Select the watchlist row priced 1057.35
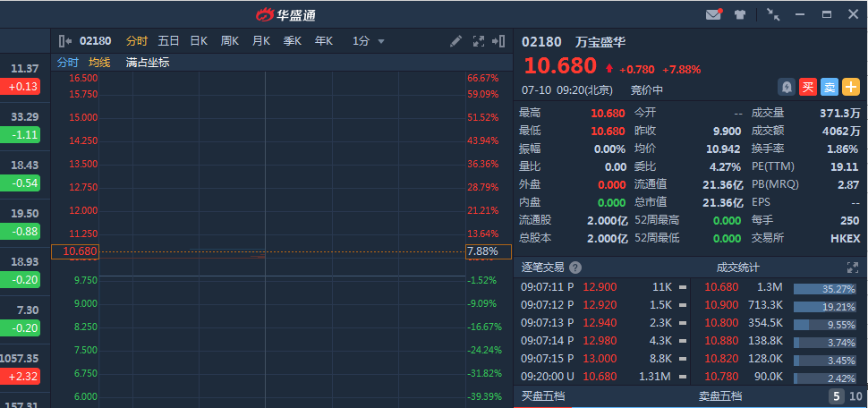Viewport: 868px width, 408px height. 25,368
